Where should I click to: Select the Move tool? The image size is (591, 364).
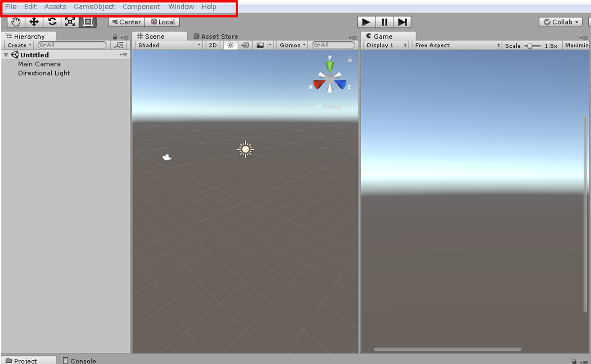coord(34,22)
